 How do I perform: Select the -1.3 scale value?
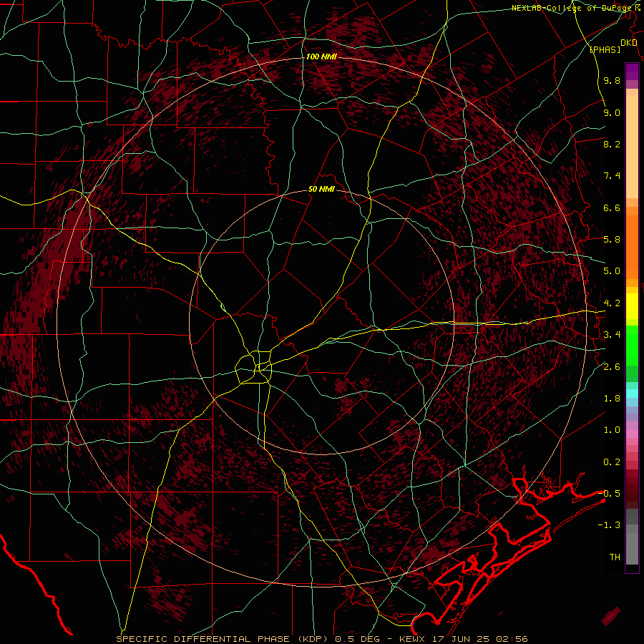[x=609, y=525]
